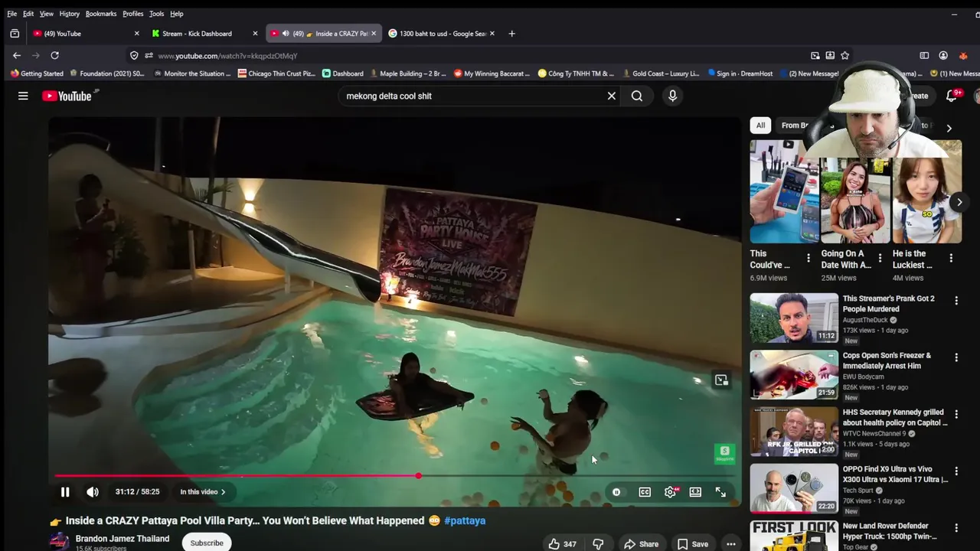Dislike the video with thumbs down
The width and height of the screenshot is (980, 551).
(598, 544)
